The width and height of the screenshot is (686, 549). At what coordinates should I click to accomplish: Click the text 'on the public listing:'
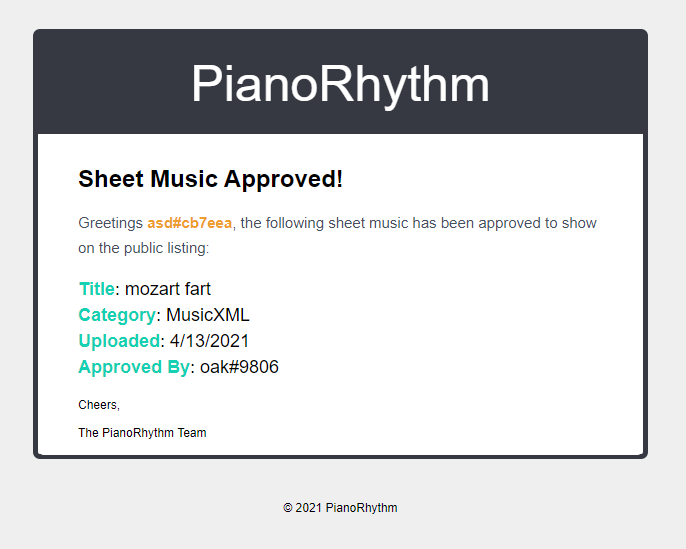144,248
